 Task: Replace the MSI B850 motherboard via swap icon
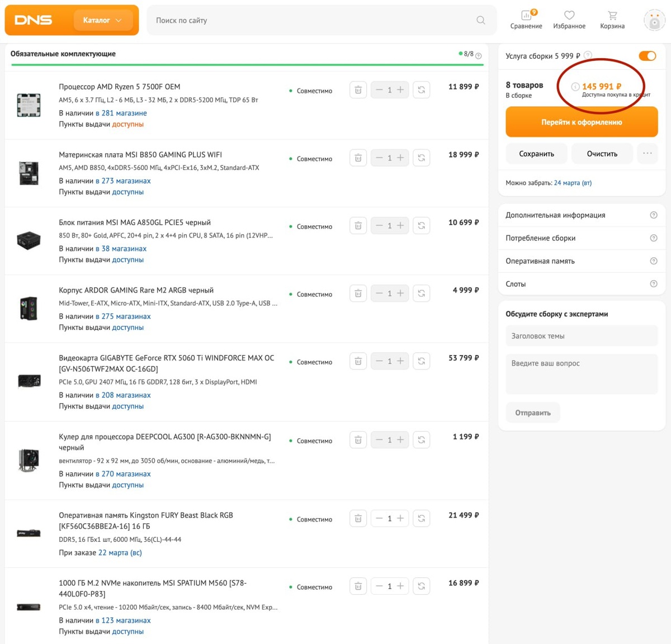(x=422, y=158)
